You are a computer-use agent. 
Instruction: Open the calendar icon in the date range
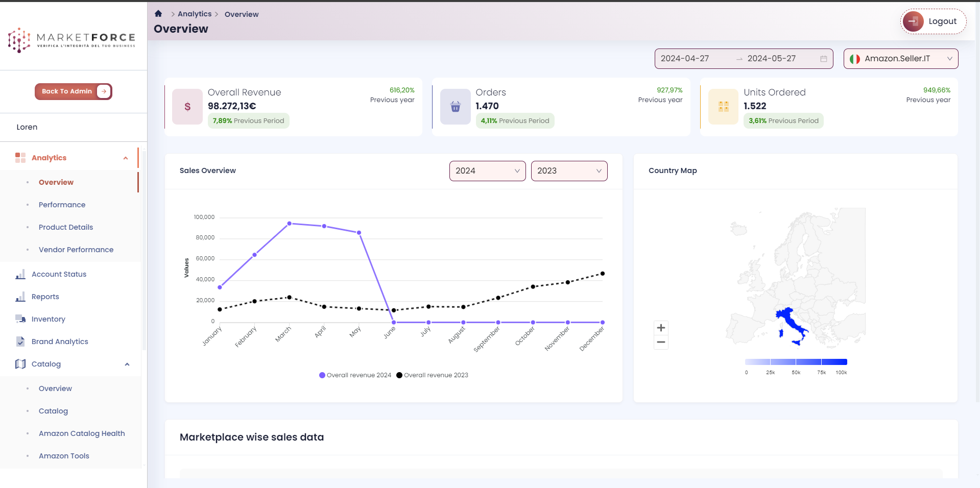(x=824, y=59)
